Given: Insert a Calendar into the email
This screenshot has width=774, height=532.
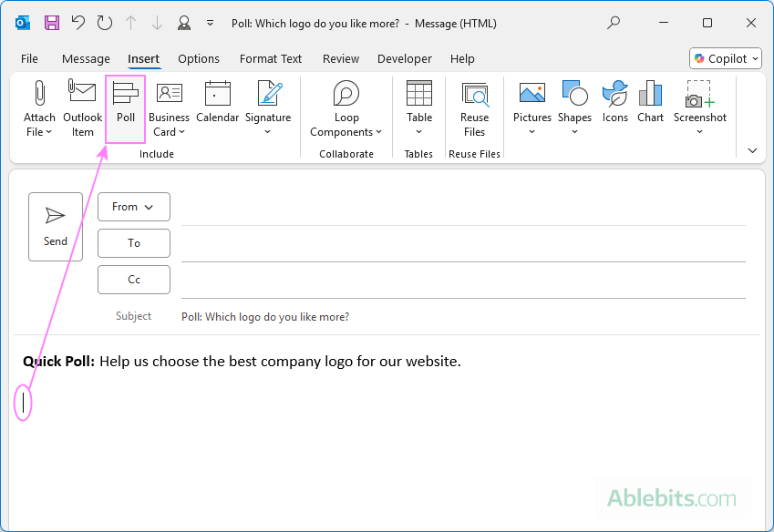Looking at the screenshot, I should pyautogui.click(x=217, y=108).
